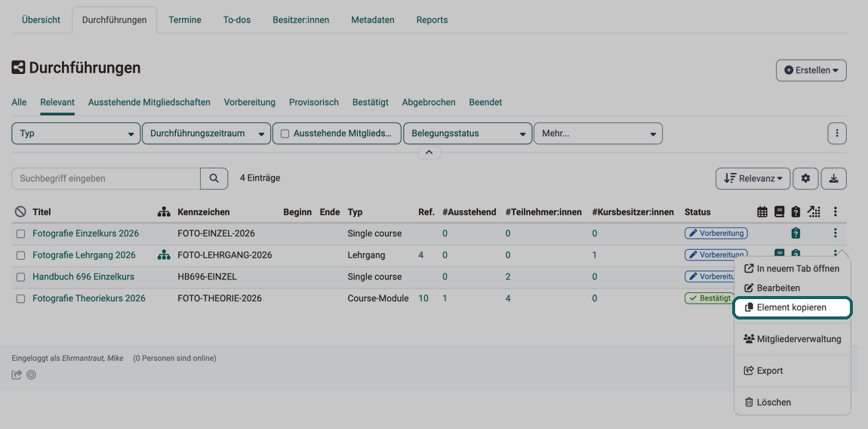Open the Handbuch 696 Einzelkurs link
This screenshot has width=868, height=429.
[x=84, y=277]
